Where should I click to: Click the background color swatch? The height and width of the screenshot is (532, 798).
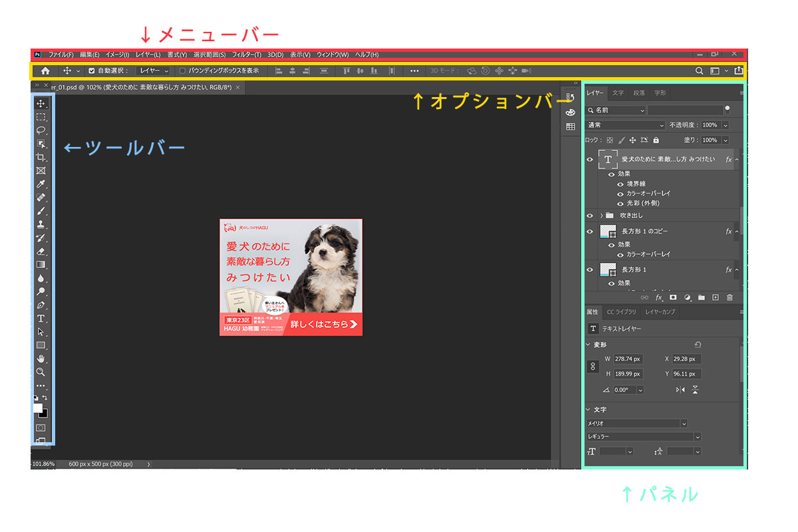[44, 413]
